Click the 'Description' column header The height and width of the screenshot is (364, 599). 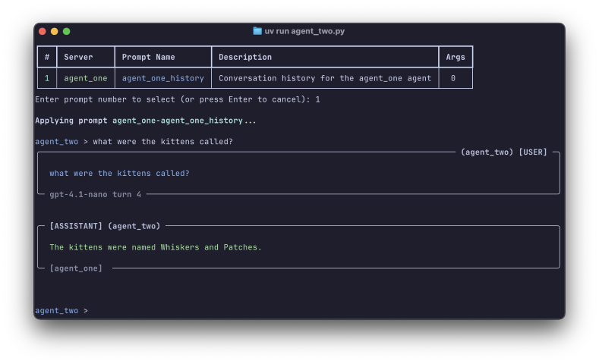pyautogui.click(x=245, y=57)
